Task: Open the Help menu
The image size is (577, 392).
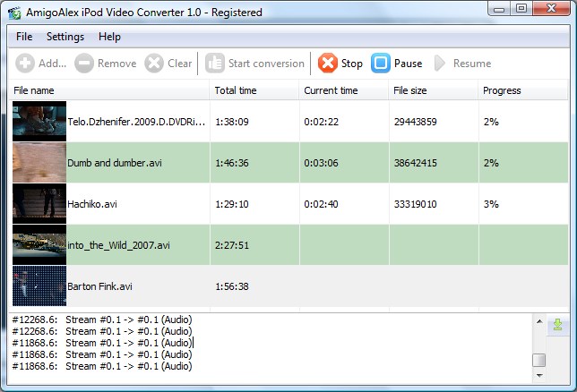Action: (109, 37)
